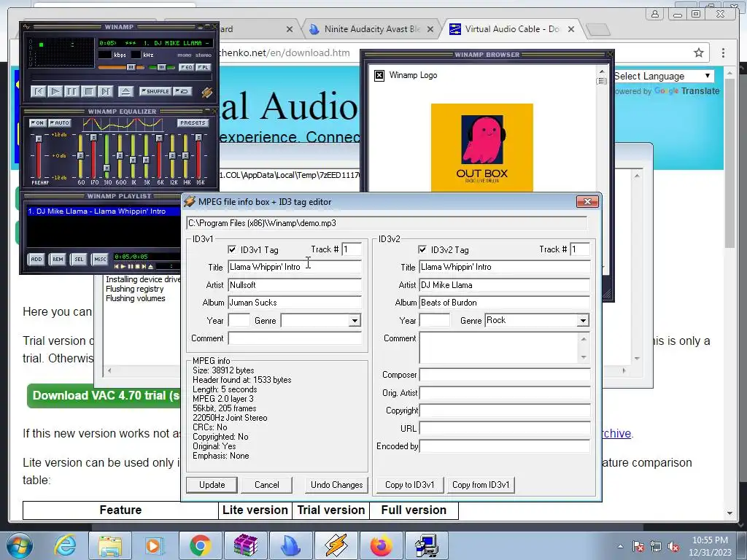Open WinRAR taskbar icon
747x560 pixels.
pos(245,545)
